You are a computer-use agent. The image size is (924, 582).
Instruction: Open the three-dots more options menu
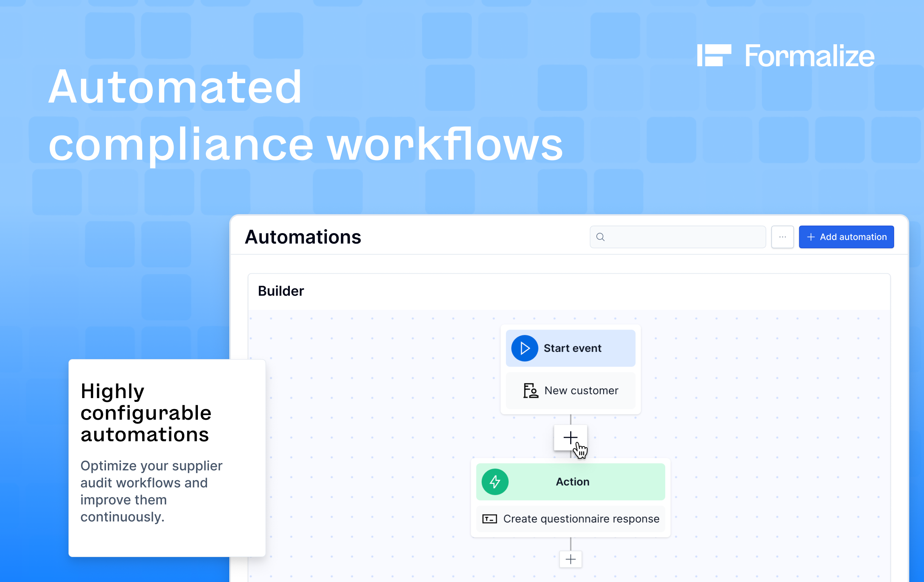point(782,237)
